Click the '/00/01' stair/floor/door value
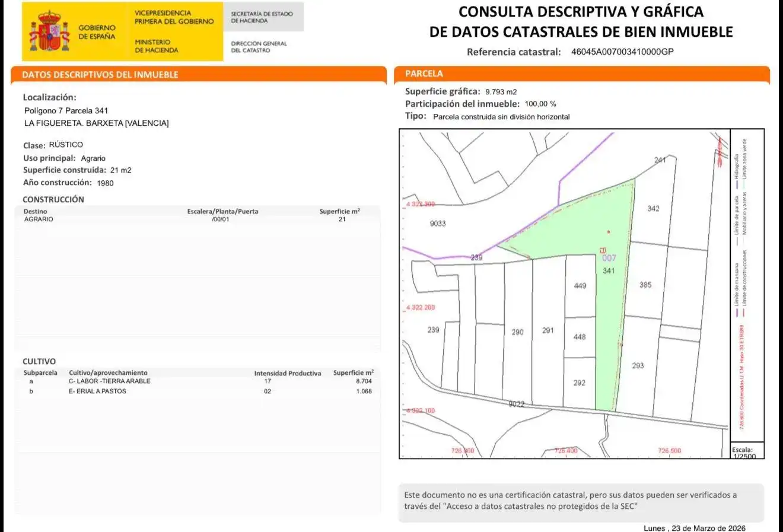 (x=220, y=219)
